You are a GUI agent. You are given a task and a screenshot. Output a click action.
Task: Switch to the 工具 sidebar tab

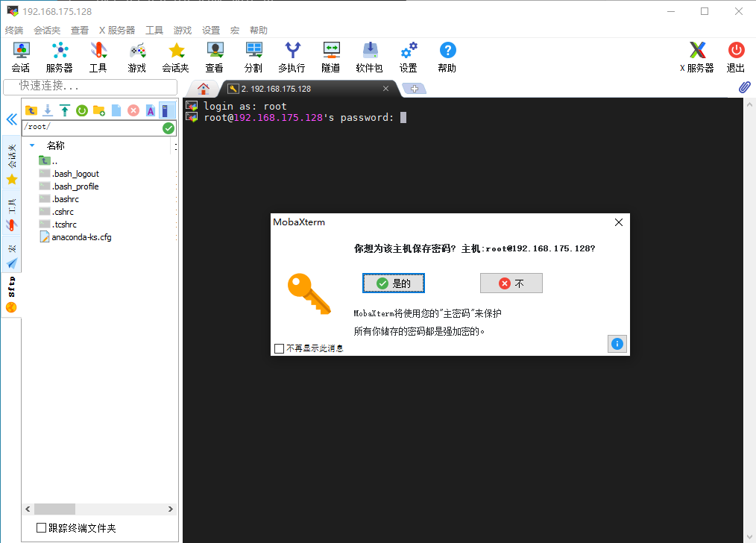[12, 213]
